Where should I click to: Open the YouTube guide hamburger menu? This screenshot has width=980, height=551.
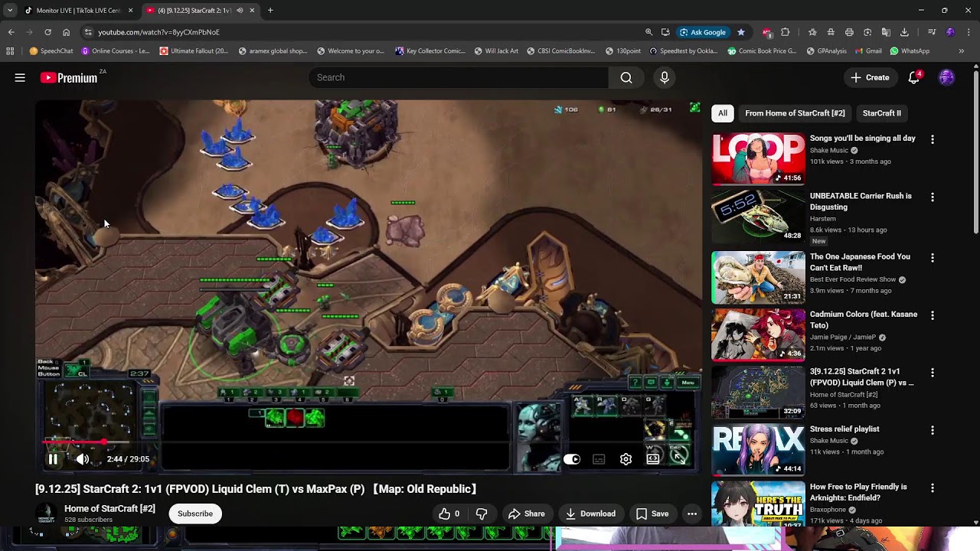click(20, 77)
